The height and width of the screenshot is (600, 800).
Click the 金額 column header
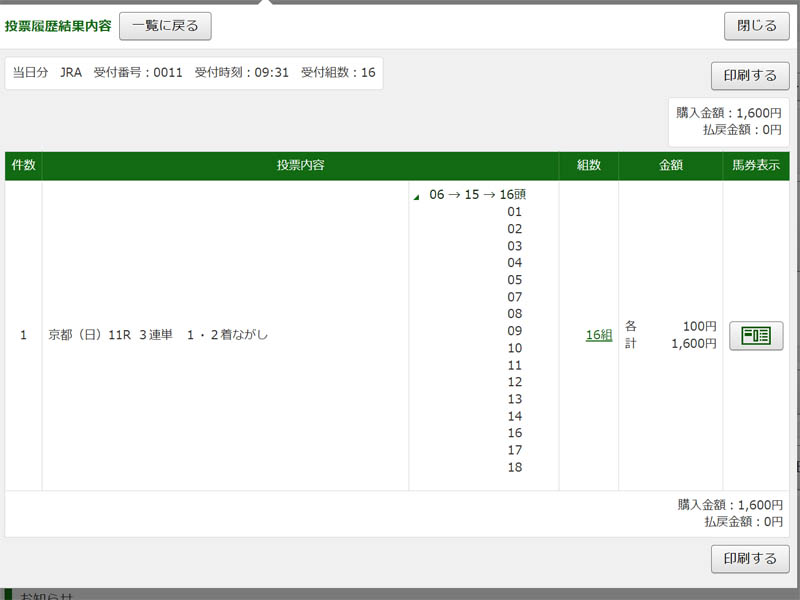click(x=671, y=166)
